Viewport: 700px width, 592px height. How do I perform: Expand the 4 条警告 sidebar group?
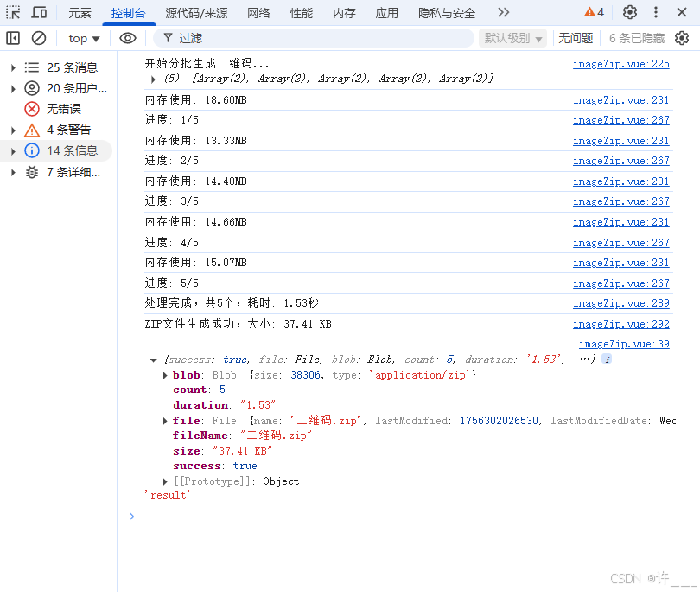pos(13,130)
